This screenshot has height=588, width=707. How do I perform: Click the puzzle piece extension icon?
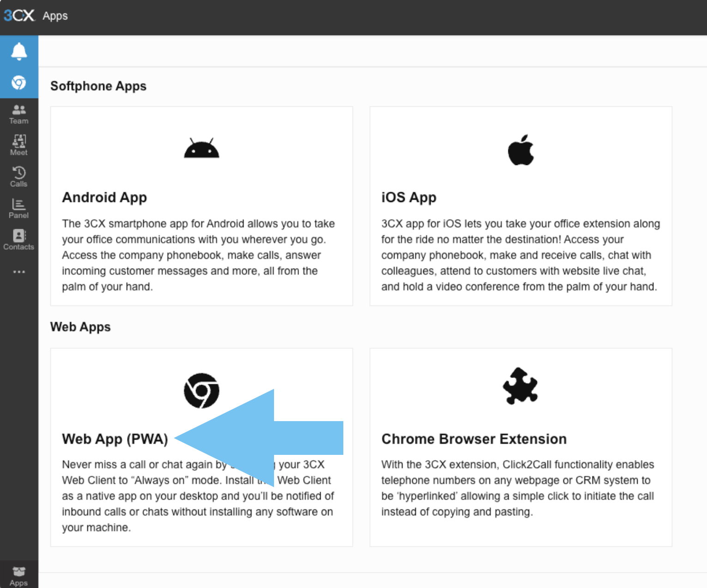[520, 386]
